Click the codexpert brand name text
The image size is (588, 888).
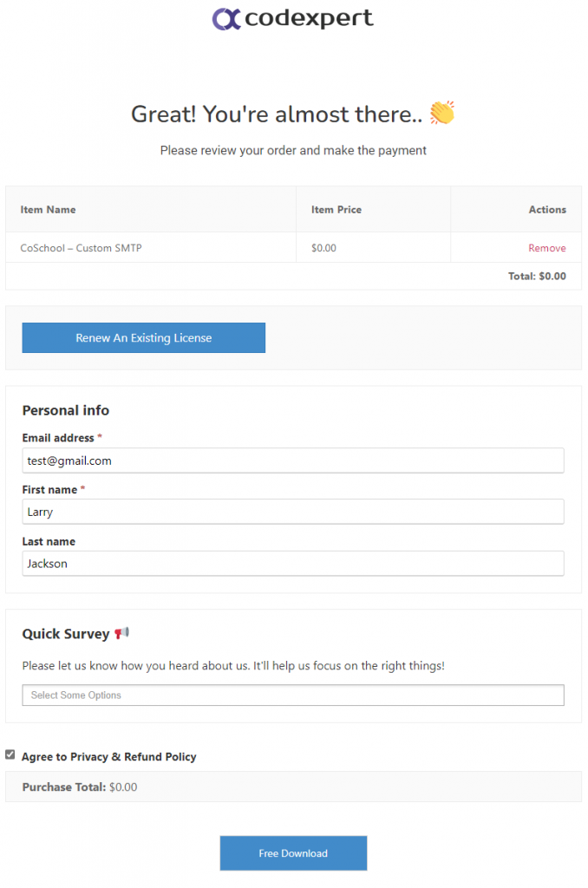(x=309, y=19)
